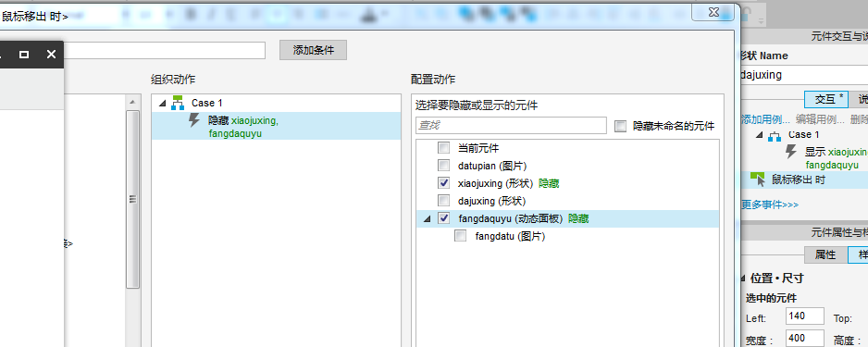Select the datupian (图片) row label

click(x=492, y=166)
